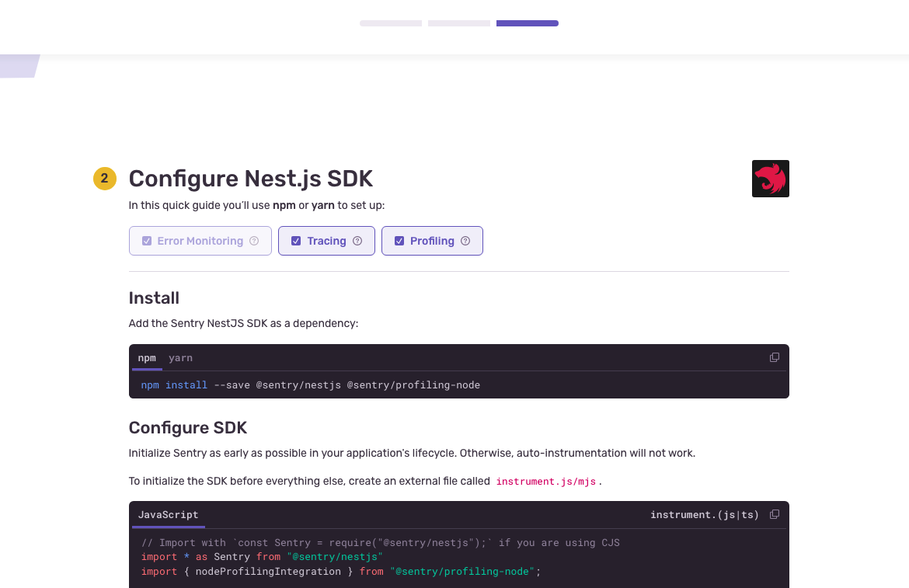Click the instrument.js/mjs inline code
Screen dimensions: 909x588
click(x=546, y=482)
